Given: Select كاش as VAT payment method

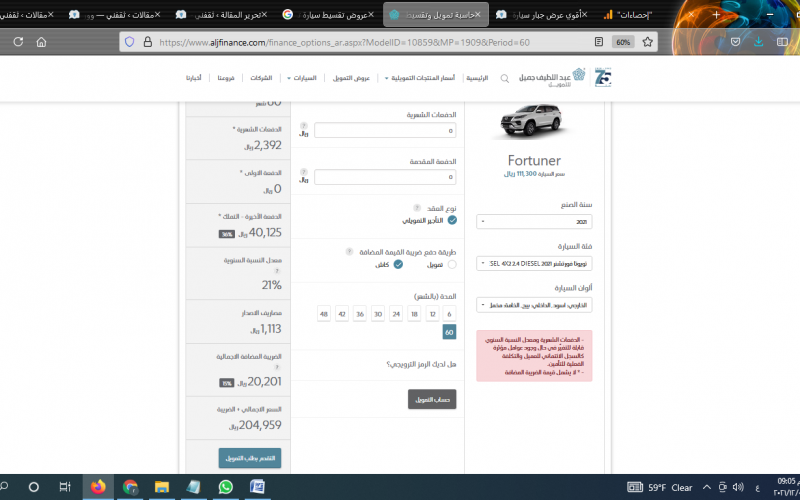Looking at the screenshot, I should coord(398,264).
